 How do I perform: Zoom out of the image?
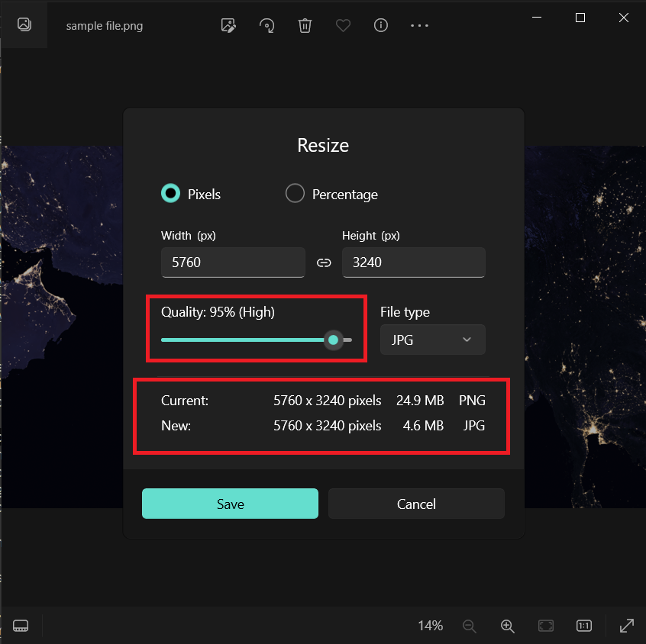coord(469,626)
